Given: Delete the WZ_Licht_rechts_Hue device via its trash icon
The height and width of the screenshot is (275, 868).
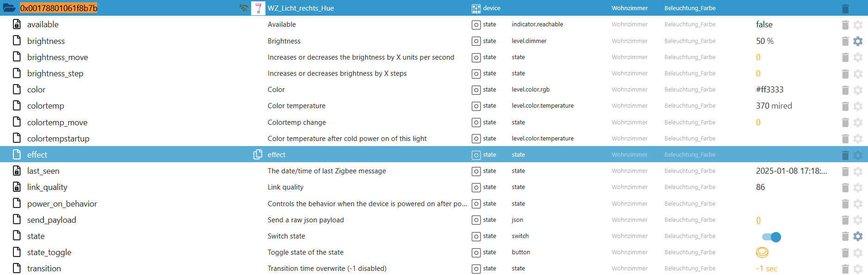Looking at the screenshot, I should pos(845,8).
